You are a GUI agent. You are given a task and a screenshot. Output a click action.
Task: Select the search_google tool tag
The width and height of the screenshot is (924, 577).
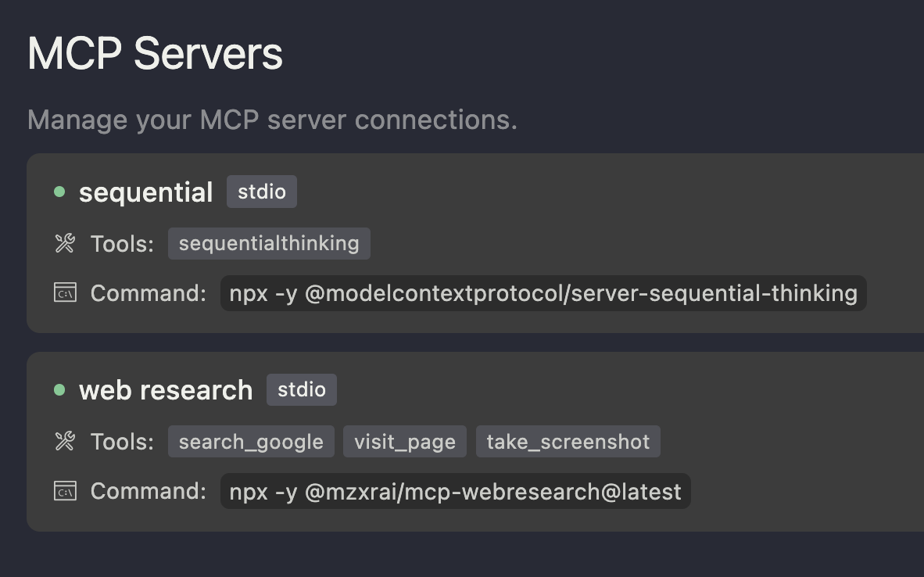[x=251, y=442]
